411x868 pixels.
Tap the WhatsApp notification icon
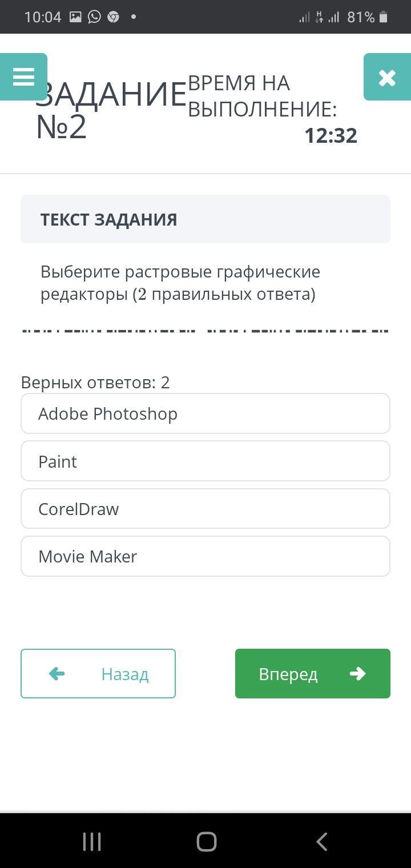[94, 17]
